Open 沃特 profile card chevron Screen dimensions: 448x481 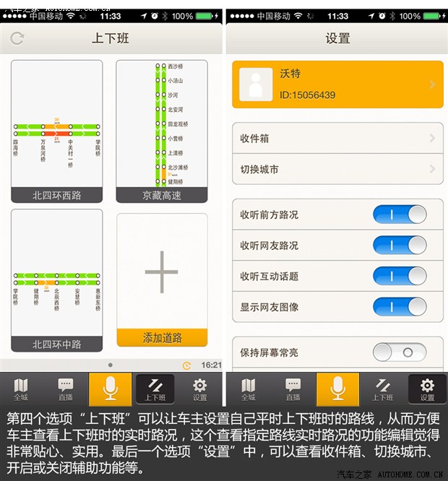(432, 84)
